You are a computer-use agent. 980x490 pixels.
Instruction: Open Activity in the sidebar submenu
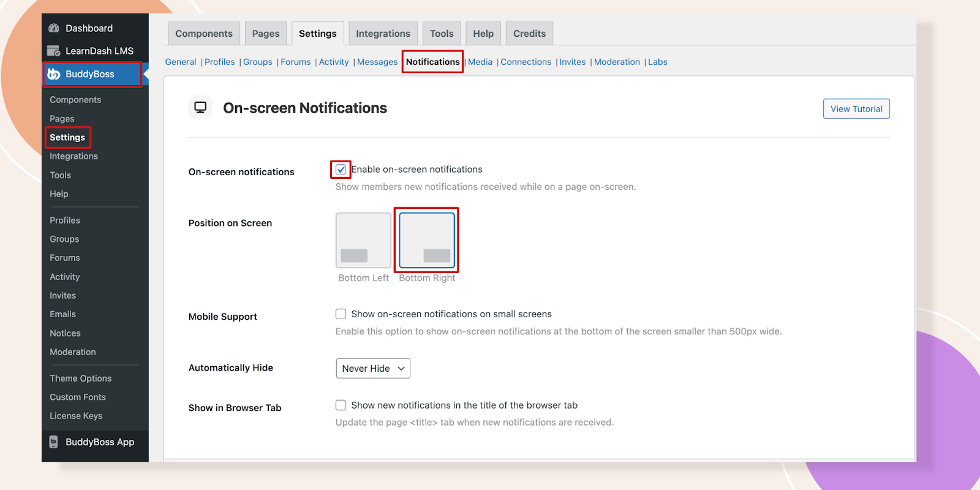coord(65,277)
